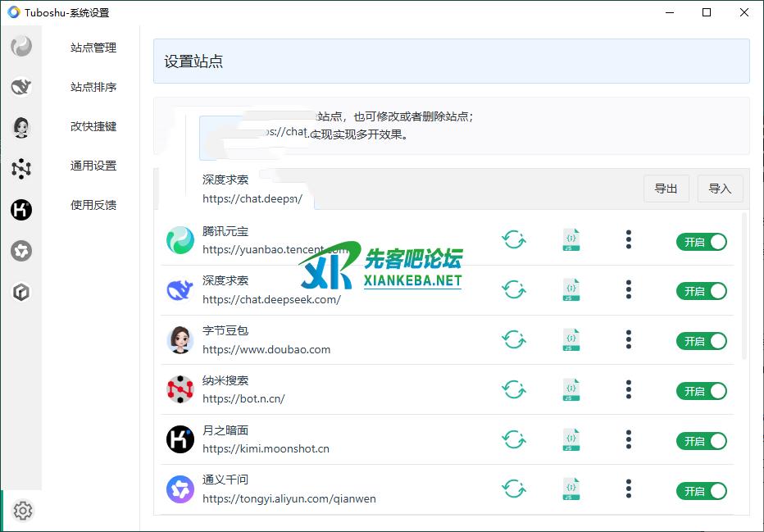Open three-dot menu for 通义千问
Image resolution: width=764 pixels, height=532 pixels.
(x=629, y=490)
